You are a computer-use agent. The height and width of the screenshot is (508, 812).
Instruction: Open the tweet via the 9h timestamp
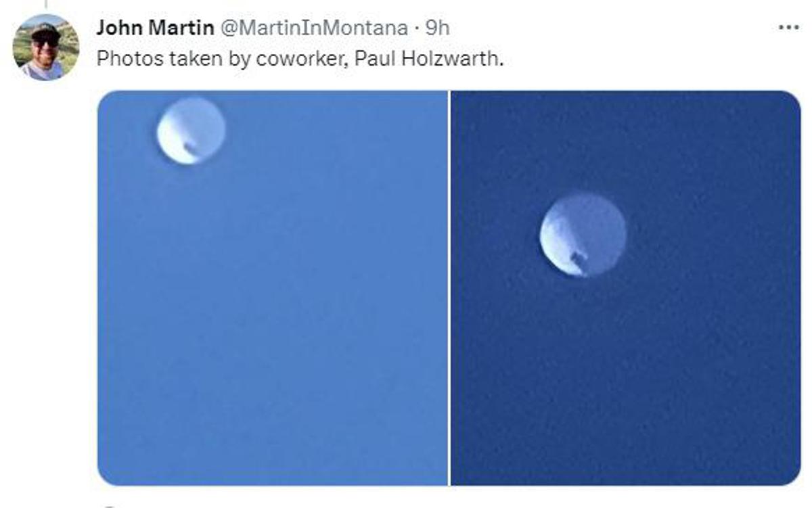tap(437, 28)
